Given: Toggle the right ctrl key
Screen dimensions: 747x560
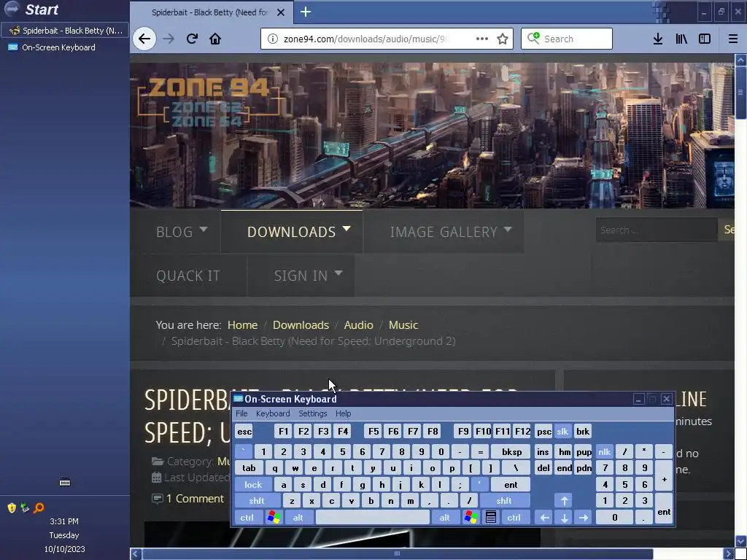Looking at the screenshot, I should [514, 518].
